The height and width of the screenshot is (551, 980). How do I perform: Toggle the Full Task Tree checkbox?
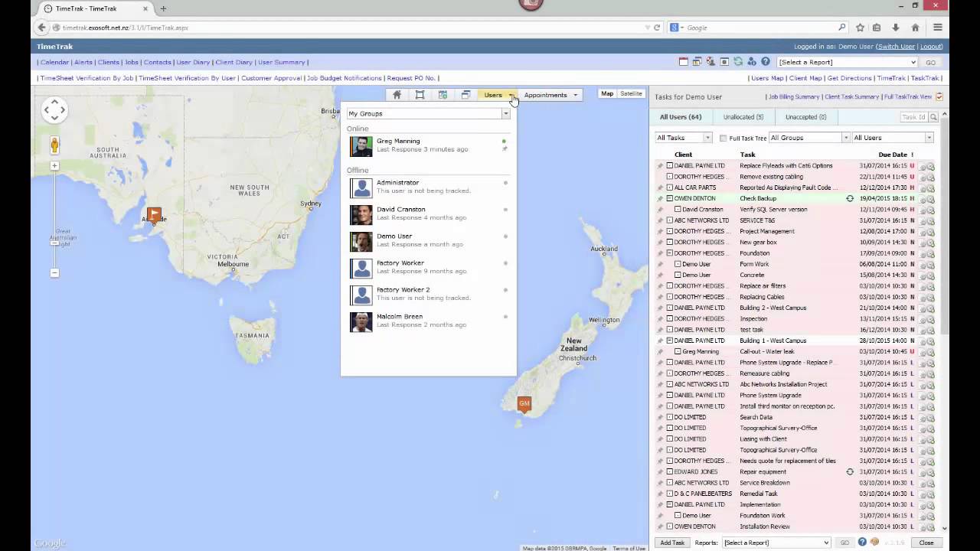pos(724,139)
